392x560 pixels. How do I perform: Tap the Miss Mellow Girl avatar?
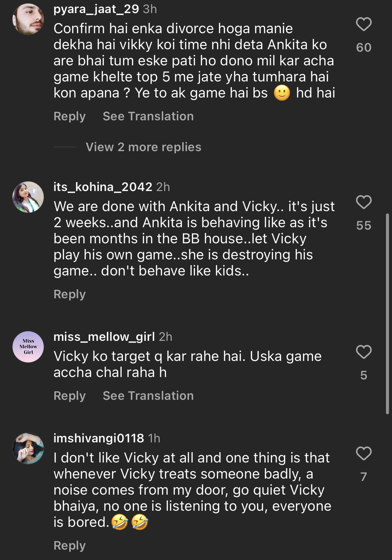[28, 347]
